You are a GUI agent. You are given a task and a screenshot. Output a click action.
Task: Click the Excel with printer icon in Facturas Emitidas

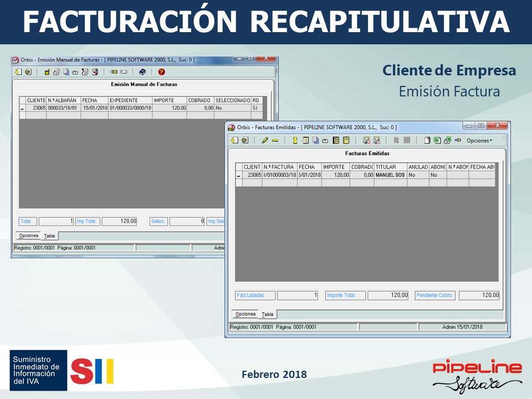tap(447, 140)
